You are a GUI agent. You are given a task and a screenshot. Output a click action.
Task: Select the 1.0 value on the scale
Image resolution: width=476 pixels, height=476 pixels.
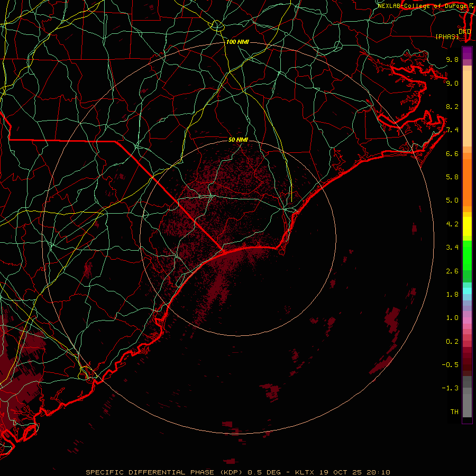(452, 318)
